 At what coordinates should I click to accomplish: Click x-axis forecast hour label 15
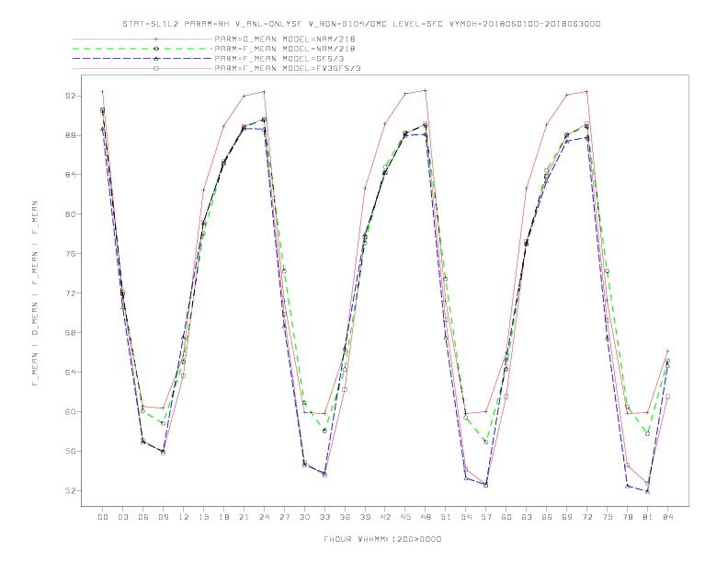point(203,517)
